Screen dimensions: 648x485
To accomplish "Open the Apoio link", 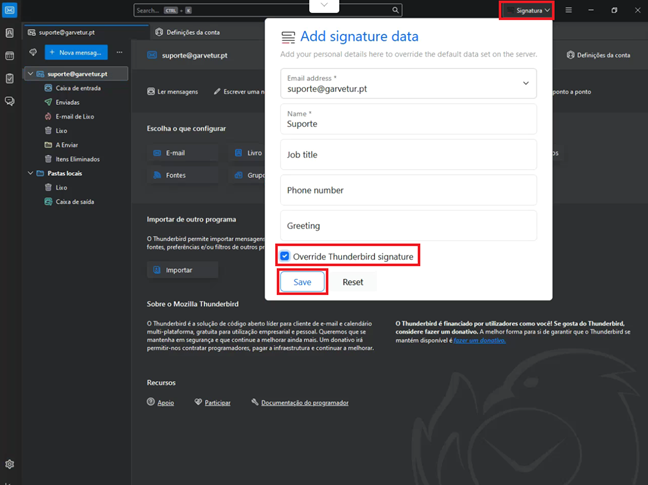I will click(165, 403).
